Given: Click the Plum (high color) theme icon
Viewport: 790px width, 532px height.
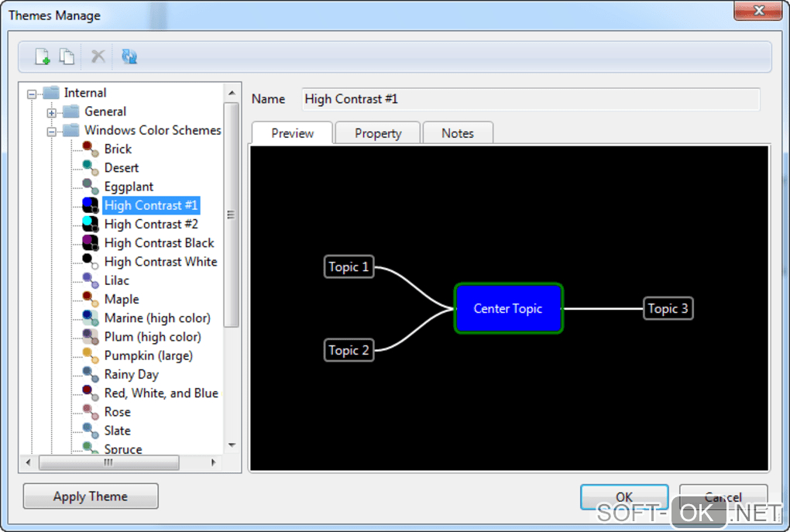Looking at the screenshot, I should click(x=91, y=337).
